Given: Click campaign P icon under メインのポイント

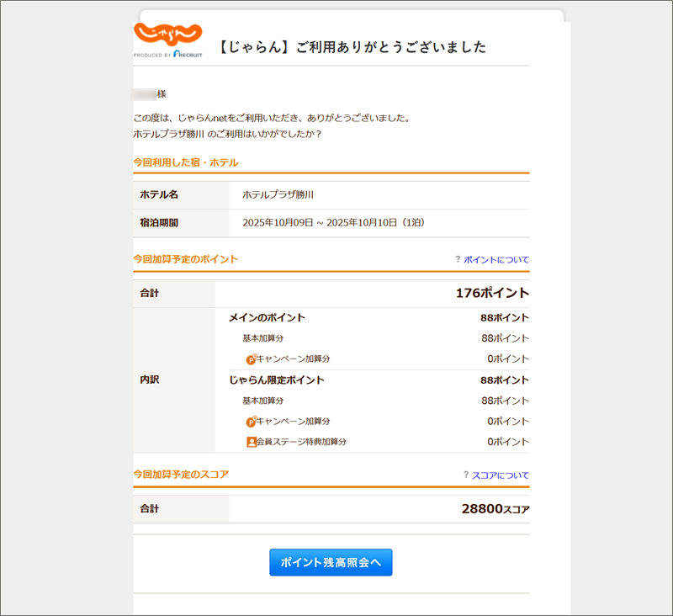Looking at the screenshot, I should (251, 359).
